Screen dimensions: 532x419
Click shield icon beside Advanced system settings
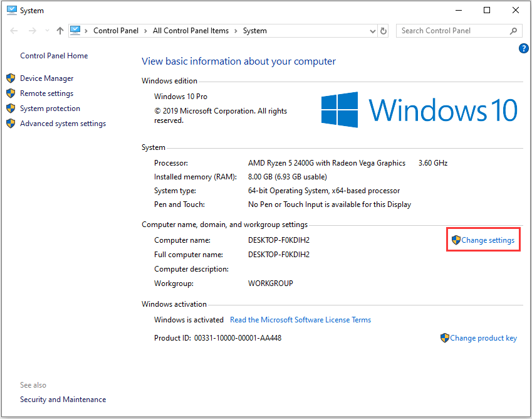pos(11,124)
